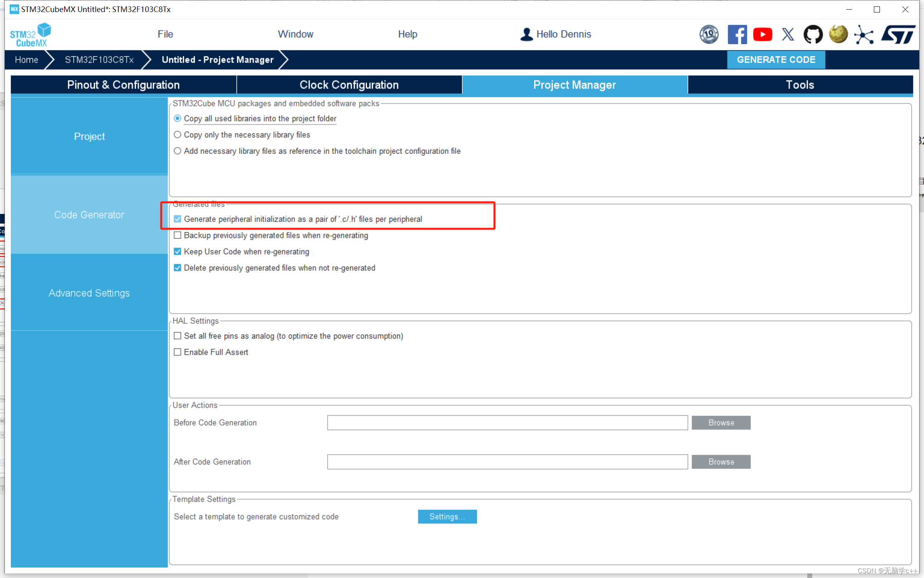Click the GitHub social icon
924x578 pixels.
[x=813, y=34]
